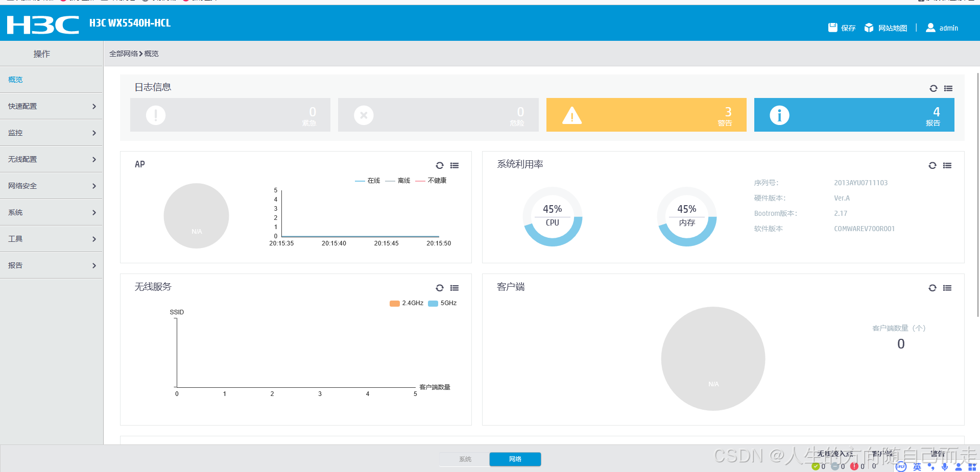Click the IME microphone icon
The width and height of the screenshot is (980, 472).
click(x=945, y=466)
